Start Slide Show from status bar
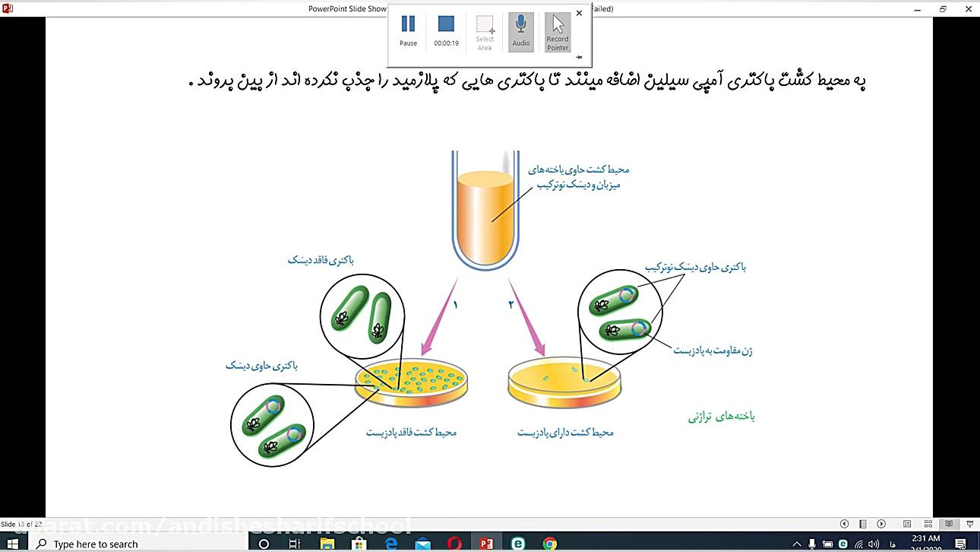980x552 pixels. pyautogui.click(x=969, y=524)
